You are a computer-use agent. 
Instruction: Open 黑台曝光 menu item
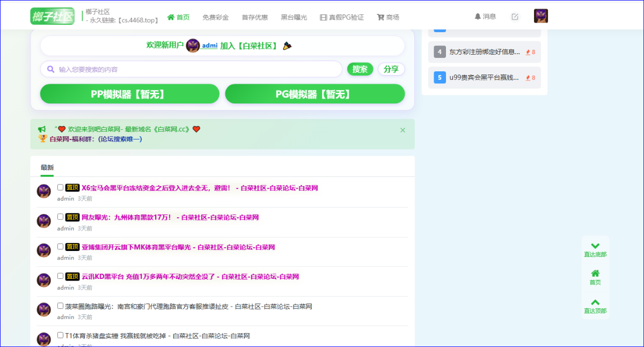coord(294,17)
